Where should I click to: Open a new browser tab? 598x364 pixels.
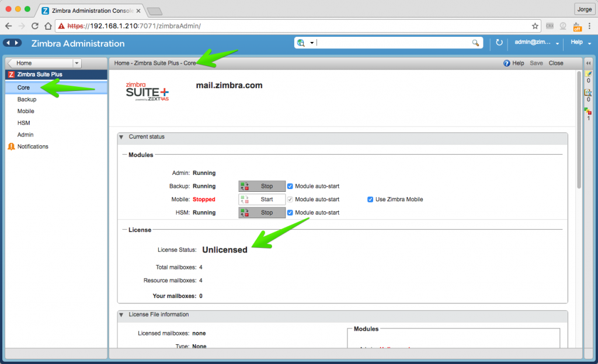click(x=154, y=11)
